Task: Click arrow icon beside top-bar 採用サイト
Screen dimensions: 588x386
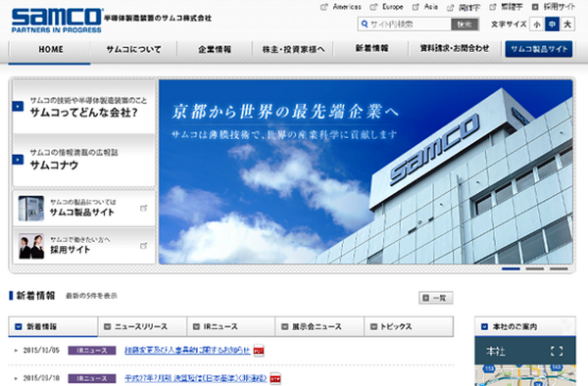Action: point(535,7)
